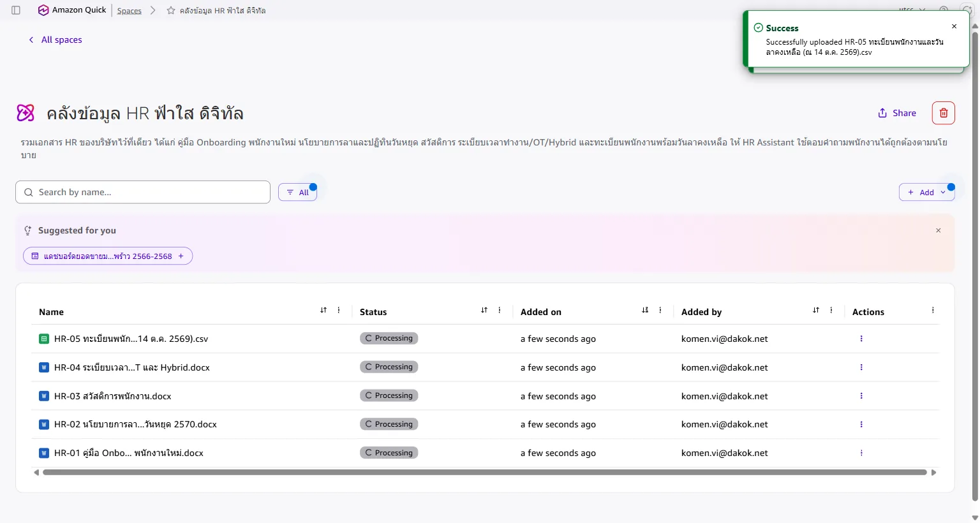Screen dimensions: 980x523
Task: Select the HR-03 docx file name
Action: click(x=113, y=396)
